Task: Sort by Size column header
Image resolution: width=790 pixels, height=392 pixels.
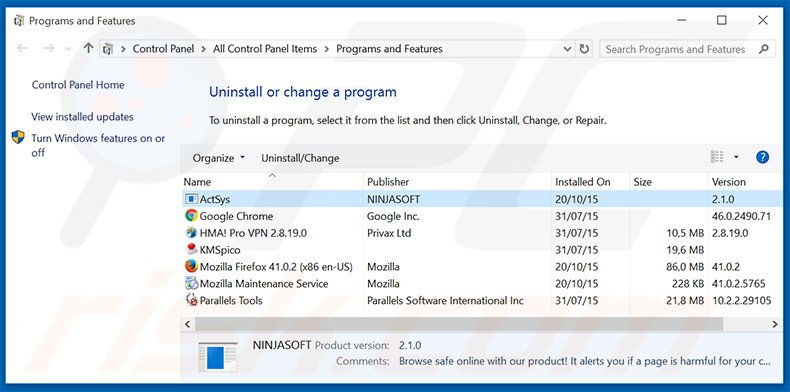Action: pos(669,182)
